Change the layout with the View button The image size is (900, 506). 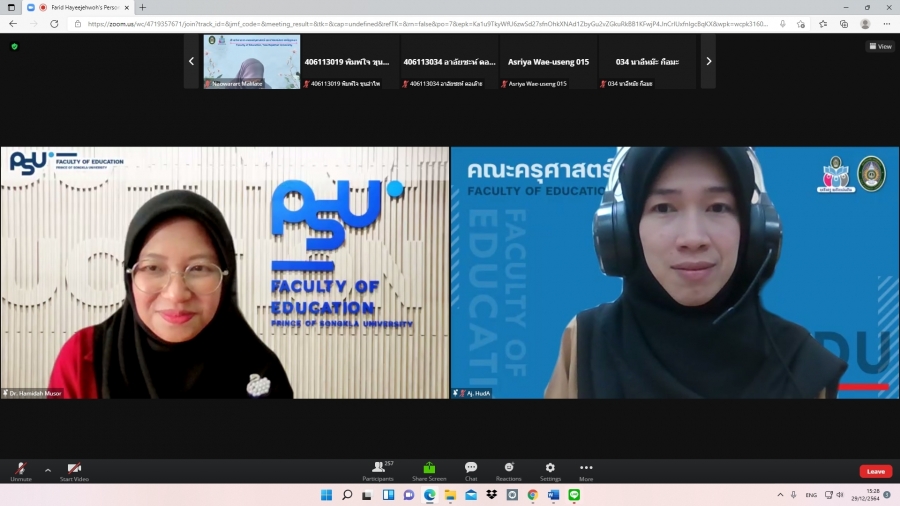pyautogui.click(x=880, y=46)
